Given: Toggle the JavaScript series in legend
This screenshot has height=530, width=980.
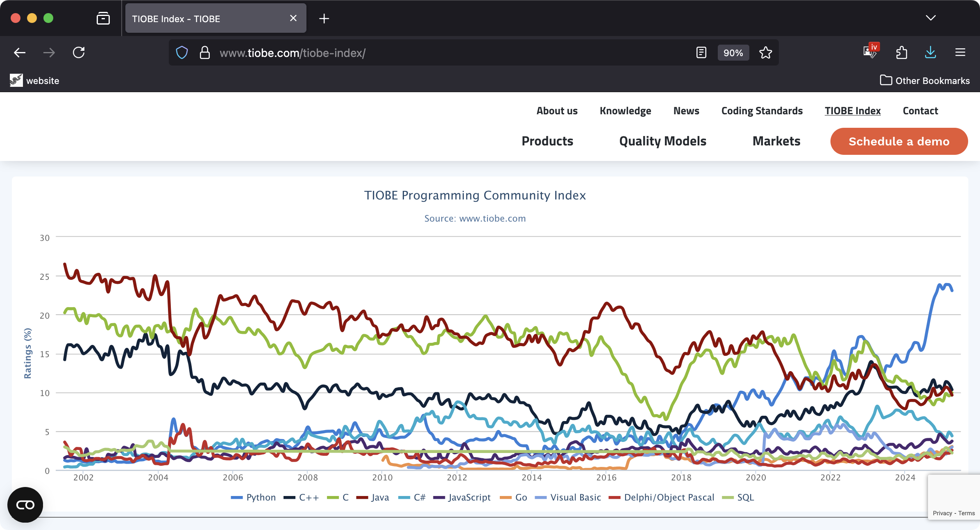Looking at the screenshot, I should [462, 497].
